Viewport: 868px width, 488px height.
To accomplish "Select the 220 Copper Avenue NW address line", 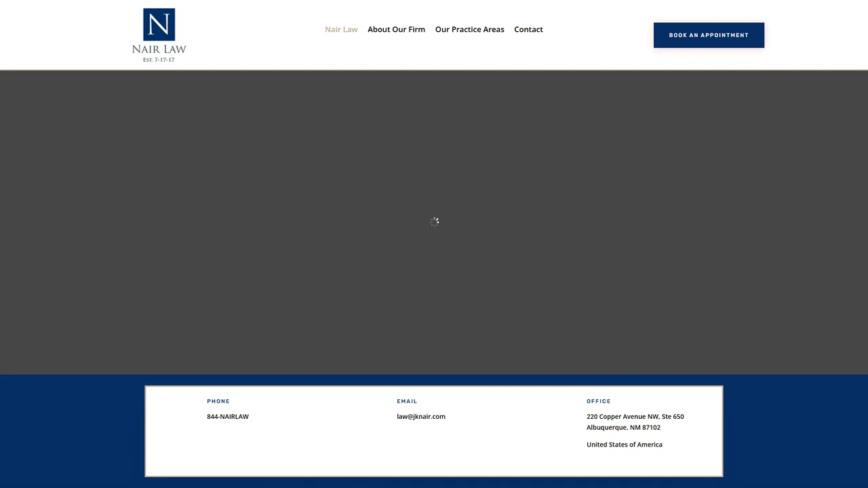I will click(x=635, y=416).
